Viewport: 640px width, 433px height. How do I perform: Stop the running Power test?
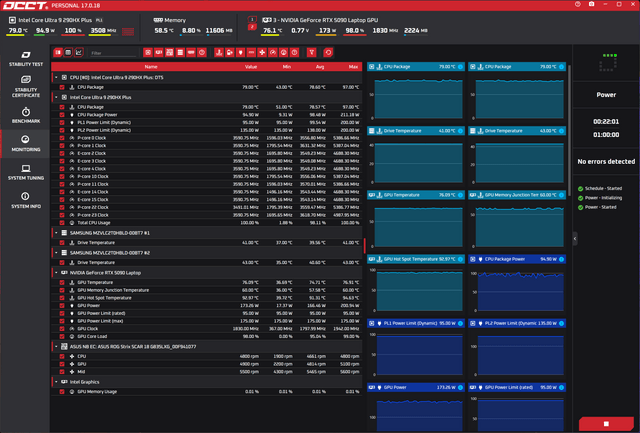point(606,424)
